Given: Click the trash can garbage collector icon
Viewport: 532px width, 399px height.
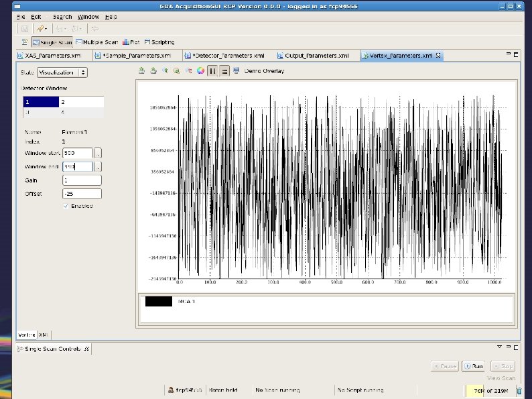Looking at the screenshot, I should pos(519,390).
